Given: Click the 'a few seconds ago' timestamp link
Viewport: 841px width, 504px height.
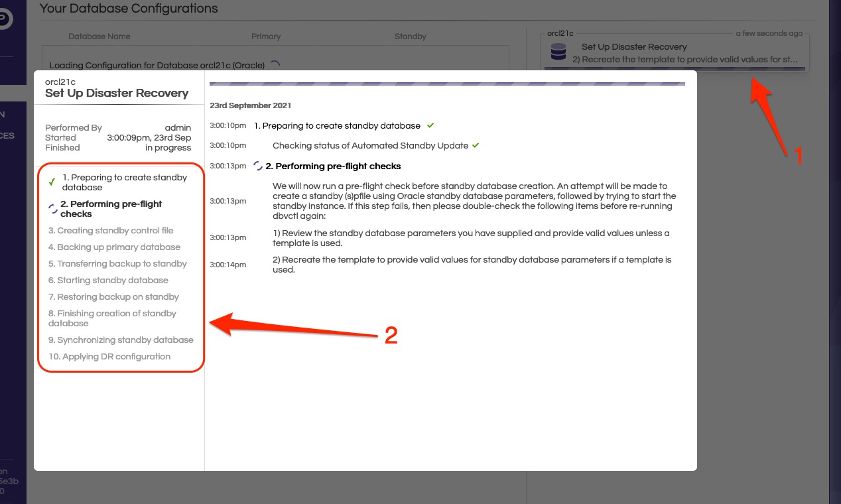Looking at the screenshot, I should tap(769, 33).
